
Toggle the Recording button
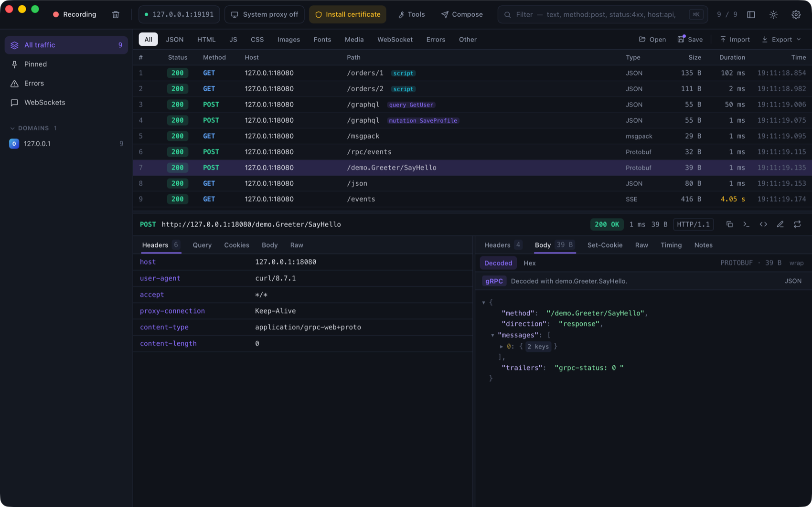point(75,14)
